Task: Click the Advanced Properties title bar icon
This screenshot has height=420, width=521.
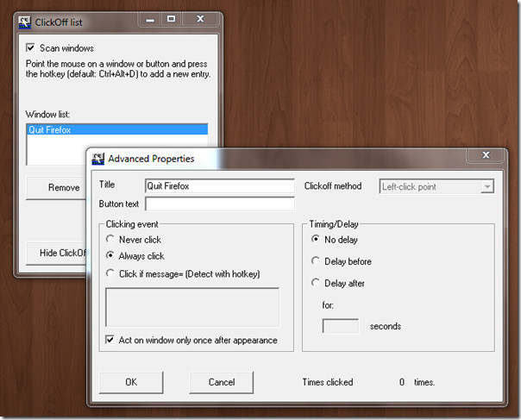Action: [x=98, y=159]
